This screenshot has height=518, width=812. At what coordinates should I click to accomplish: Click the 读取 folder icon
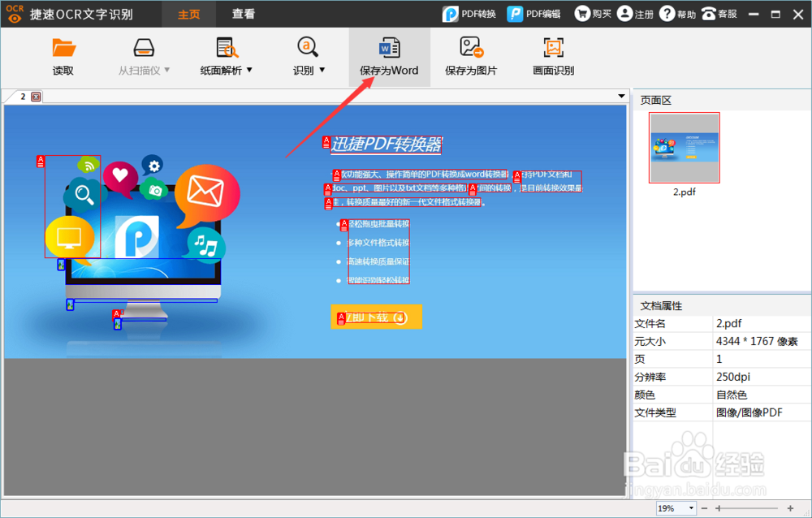tap(63, 48)
